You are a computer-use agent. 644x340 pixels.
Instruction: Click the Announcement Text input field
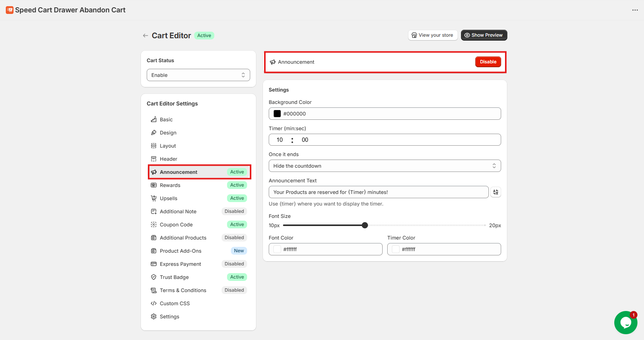pos(378,192)
